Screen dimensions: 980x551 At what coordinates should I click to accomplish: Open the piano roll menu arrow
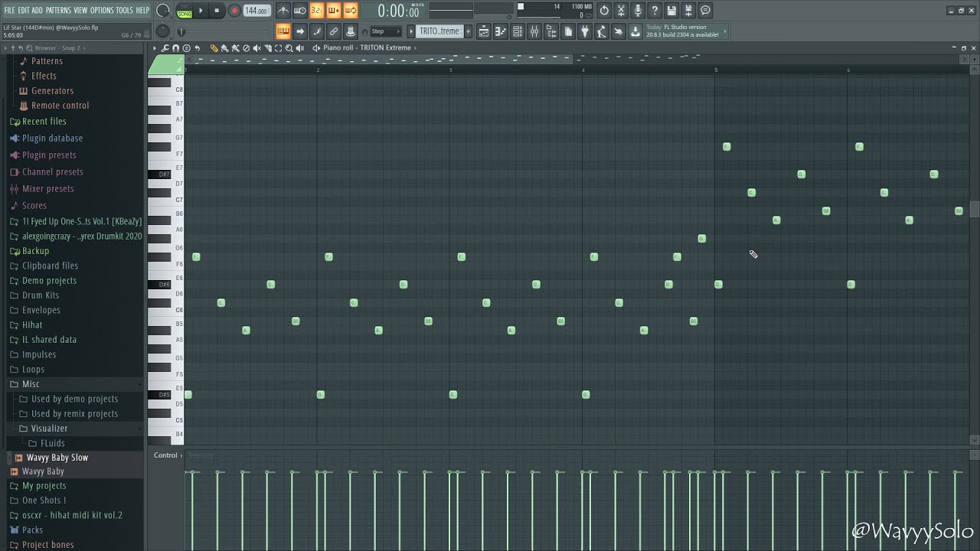(x=155, y=48)
